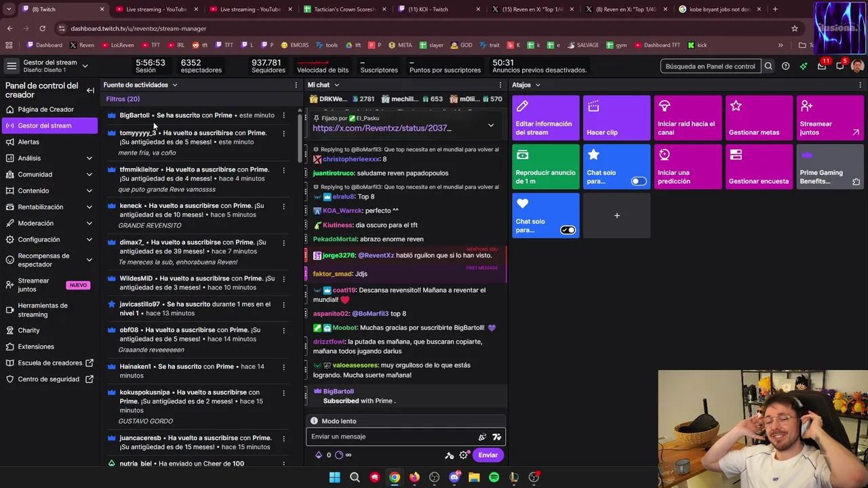Collapse the Panel de control del creador sidebar

90,90
